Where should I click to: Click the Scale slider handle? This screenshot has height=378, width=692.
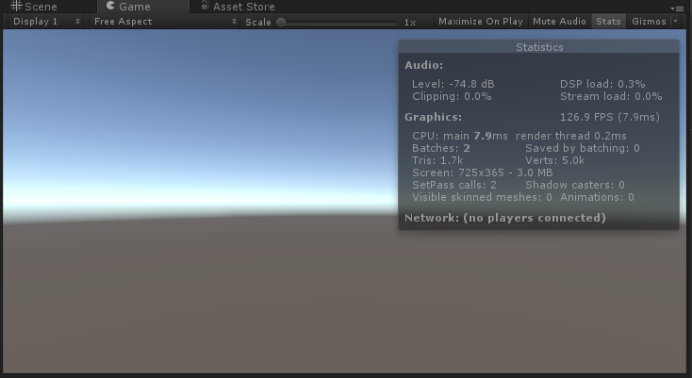coord(281,22)
